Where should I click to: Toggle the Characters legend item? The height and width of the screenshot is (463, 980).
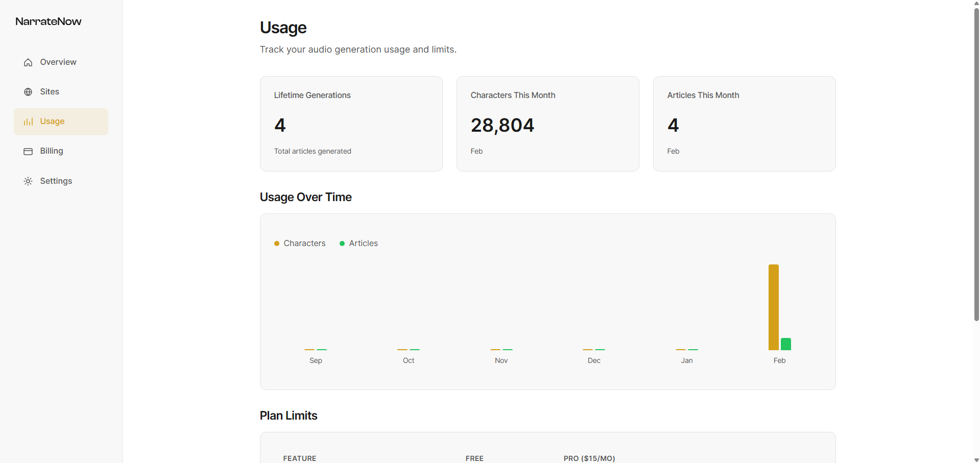coord(304,243)
